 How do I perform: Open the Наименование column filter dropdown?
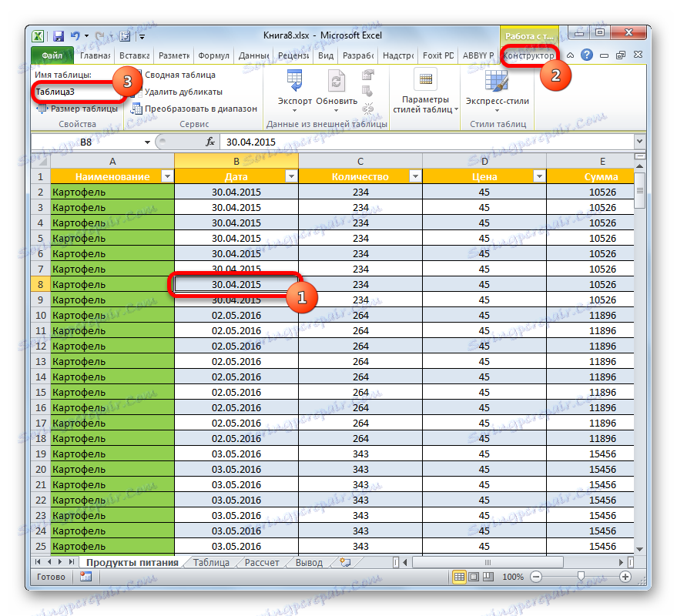[x=167, y=176]
